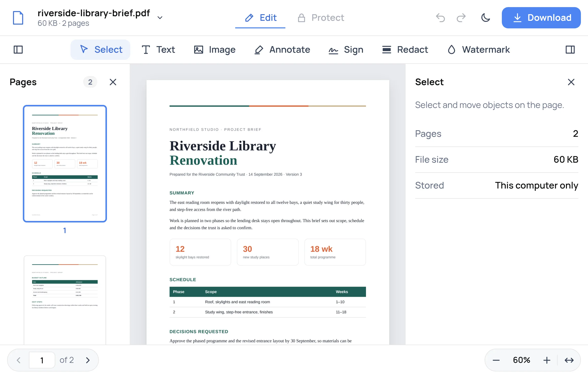Click the document file icon
The image size is (588, 375).
click(x=18, y=18)
